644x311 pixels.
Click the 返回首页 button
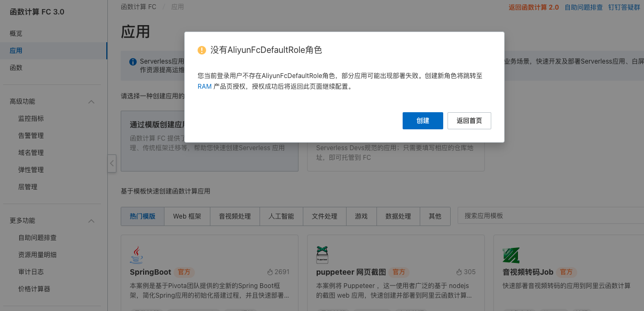coord(469,121)
